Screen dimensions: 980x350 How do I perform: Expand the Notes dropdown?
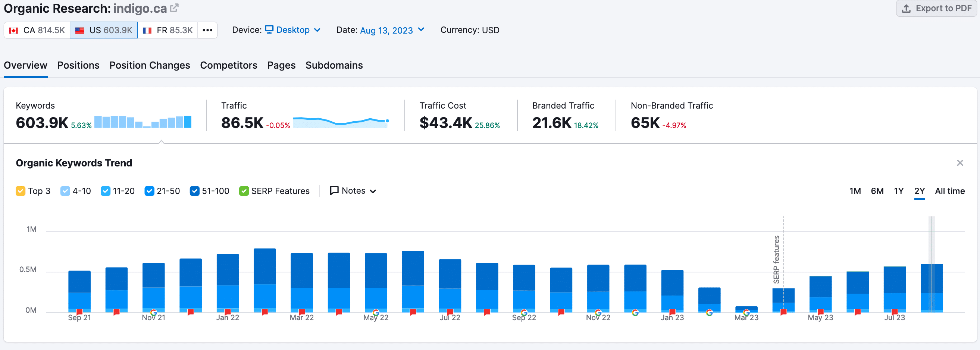coord(353,191)
